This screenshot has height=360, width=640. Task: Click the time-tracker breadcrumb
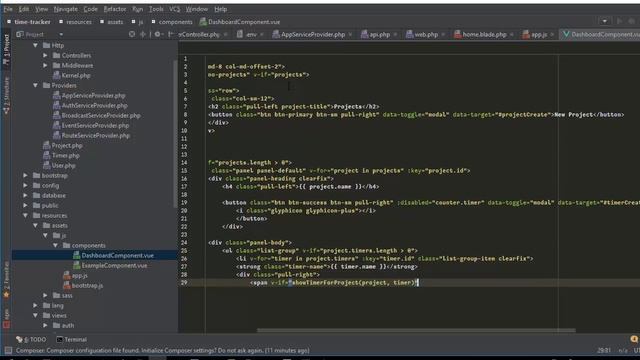click(29, 22)
